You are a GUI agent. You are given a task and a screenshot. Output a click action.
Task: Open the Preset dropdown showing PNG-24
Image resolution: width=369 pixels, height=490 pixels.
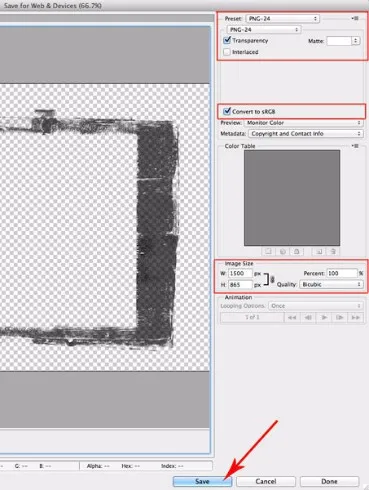[x=283, y=19]
